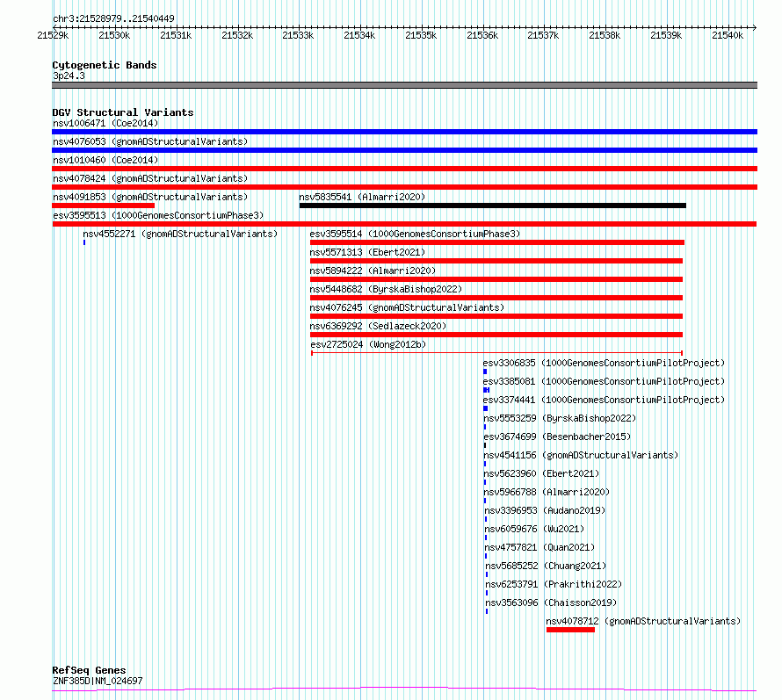Select the nsv4076053 gnomAD blue variant bar
The height and width of the screenshot is (700, 782).
404,150
